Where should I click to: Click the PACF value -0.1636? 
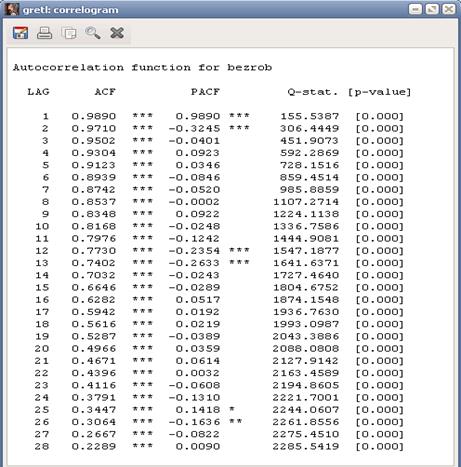(194, 422)
